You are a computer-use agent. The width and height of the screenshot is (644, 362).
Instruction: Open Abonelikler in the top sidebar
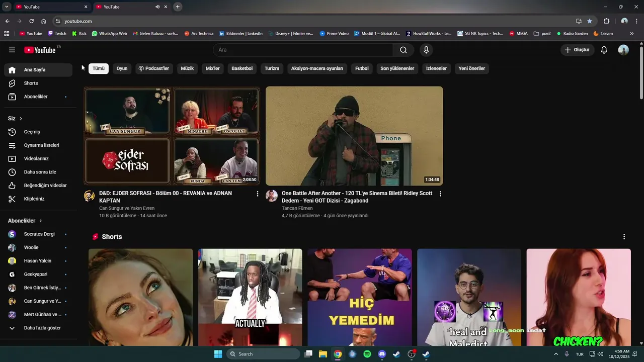(38, 97)
